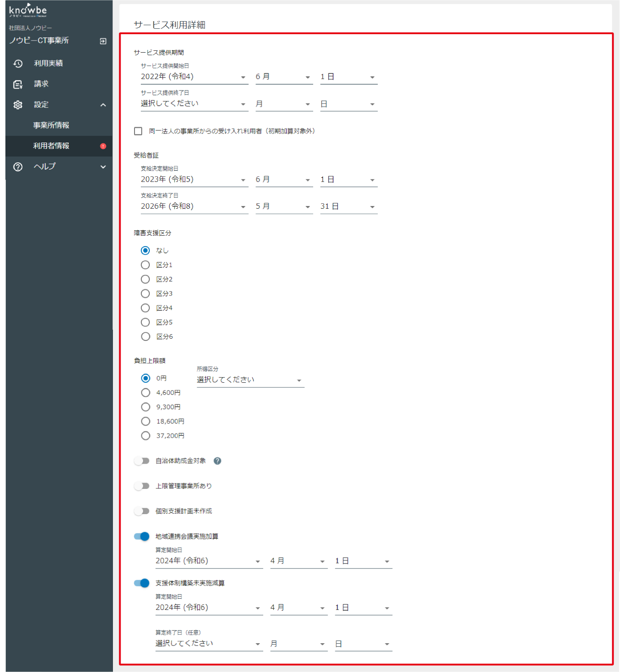Click the red alert badge on 利用者情報
The height and width of the screenshot is (672, 620).
(103, 146)
